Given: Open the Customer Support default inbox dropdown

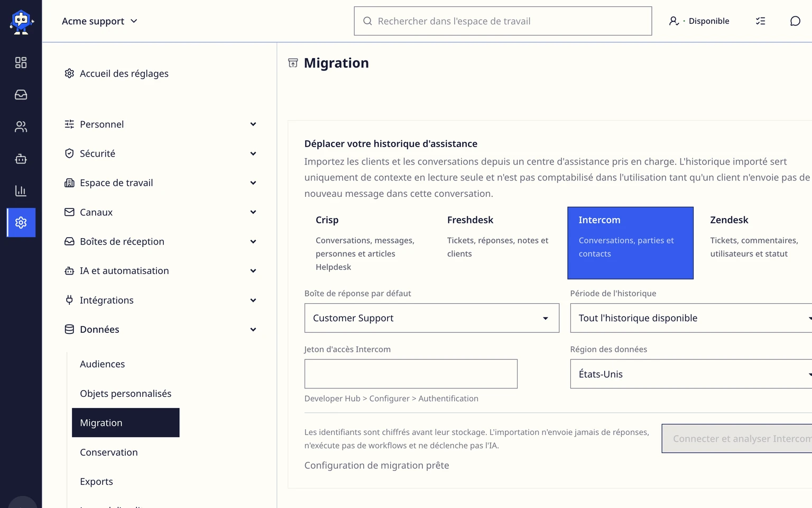Looking at the screenshot, I should click(432, 318).
